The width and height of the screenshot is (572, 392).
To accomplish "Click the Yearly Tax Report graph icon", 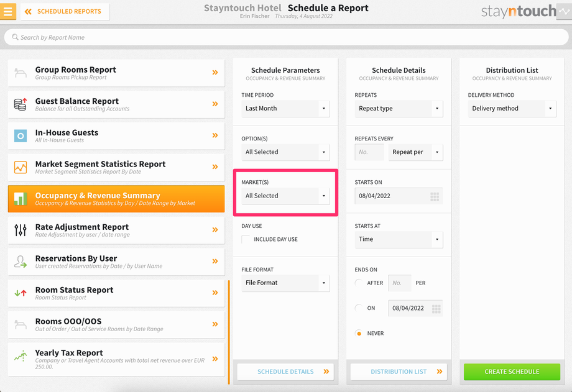I will point(21,356).
